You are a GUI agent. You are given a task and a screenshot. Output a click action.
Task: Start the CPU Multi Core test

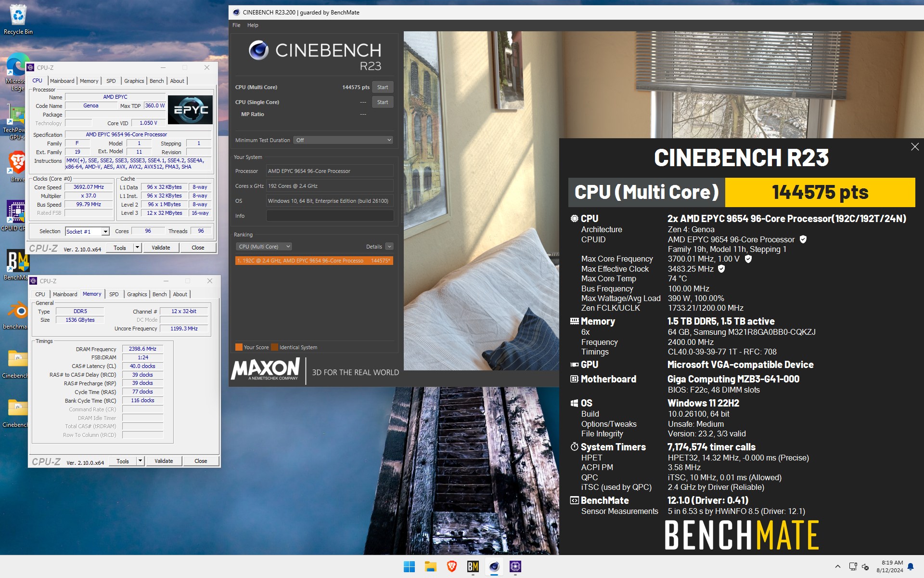pos(383,87)
